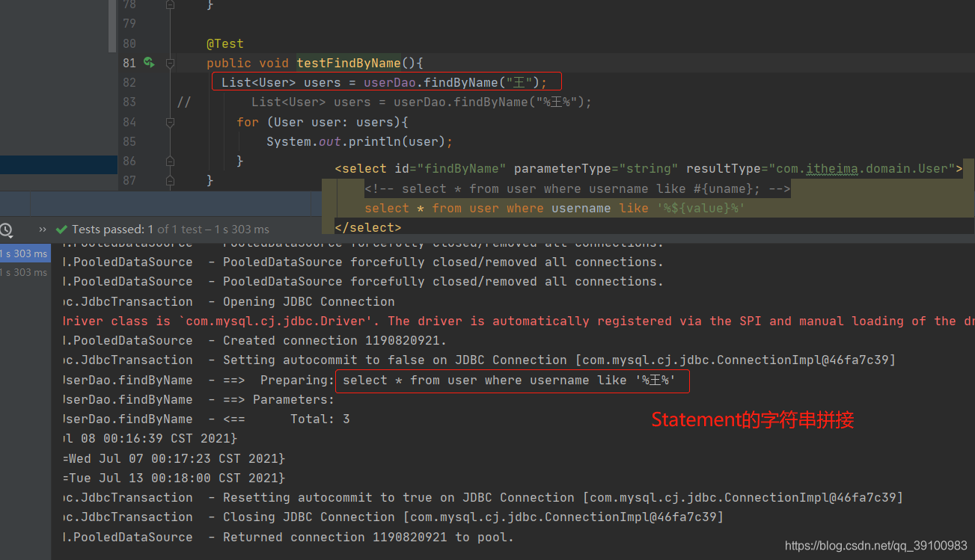Click the 'Setting autocommit to false' log line
975x560 pixels.
coord(479,360)
